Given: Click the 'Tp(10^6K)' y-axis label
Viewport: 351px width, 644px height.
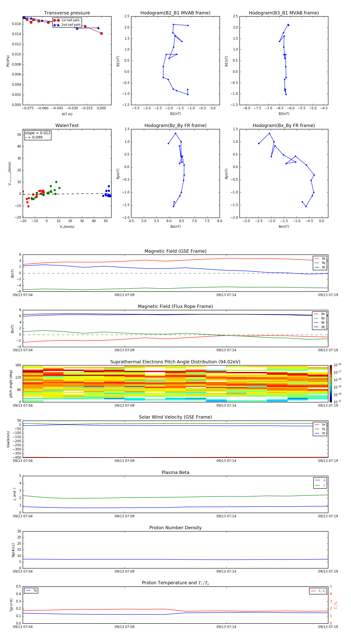Looking at the screenshot, I should [11, 605].
